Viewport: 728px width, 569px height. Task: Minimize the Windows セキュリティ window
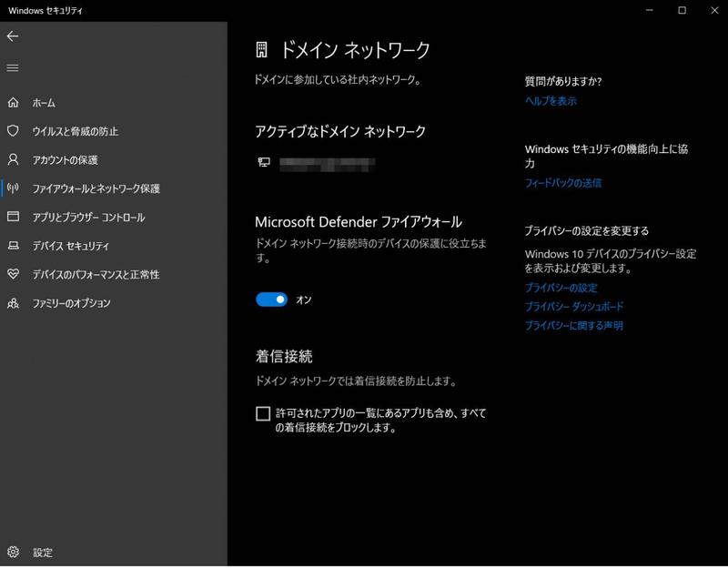[650, 10]
